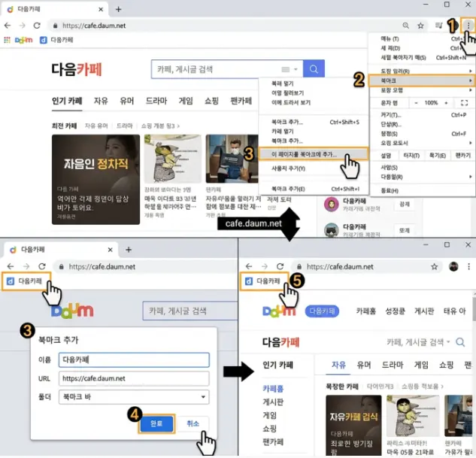Close the 다음카페 tab in bottom-left window
The height and width of the screenshot is (458, 476).
111,250
